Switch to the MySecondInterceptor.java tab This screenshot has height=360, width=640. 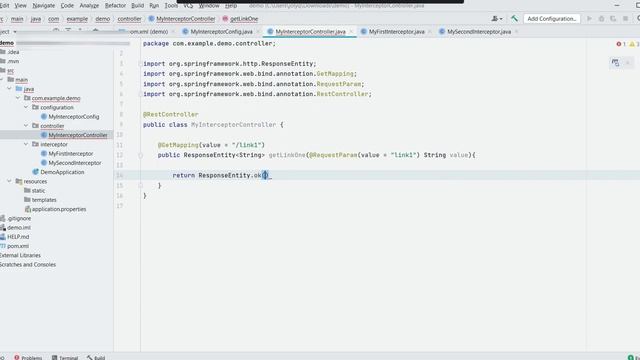[x=479, y=31]
